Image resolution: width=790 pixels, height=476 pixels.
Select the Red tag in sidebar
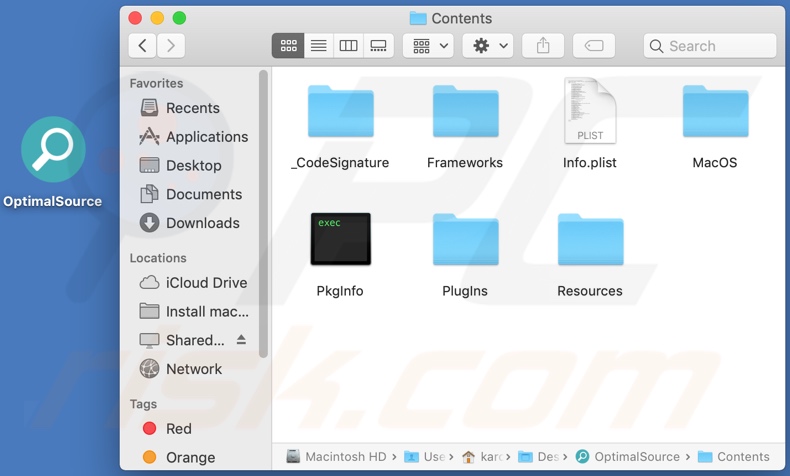[178, 428]
